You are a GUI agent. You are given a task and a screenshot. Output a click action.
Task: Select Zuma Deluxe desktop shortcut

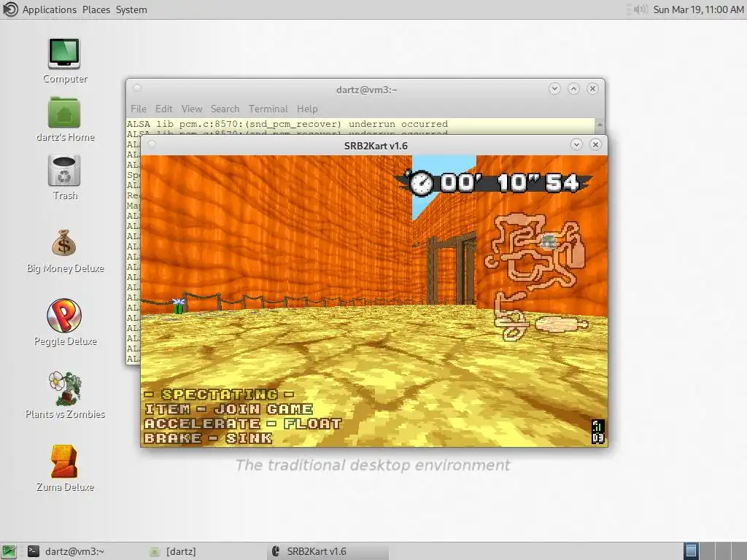65,468
